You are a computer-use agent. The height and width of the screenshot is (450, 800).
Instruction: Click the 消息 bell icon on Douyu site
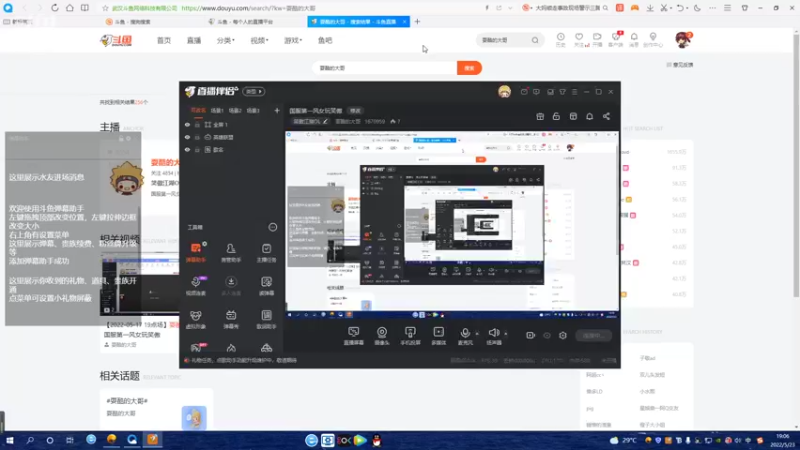[x=634, y=40]
